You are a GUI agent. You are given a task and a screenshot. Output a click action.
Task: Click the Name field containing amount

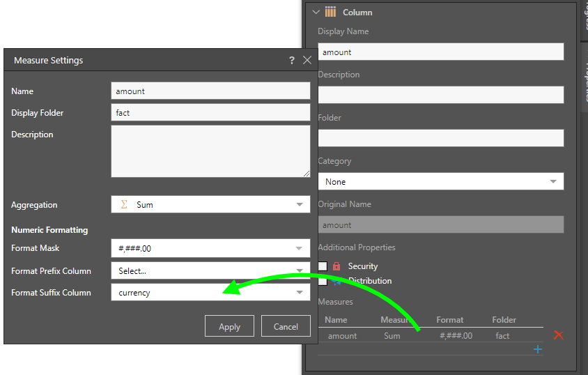click(210, 91)
